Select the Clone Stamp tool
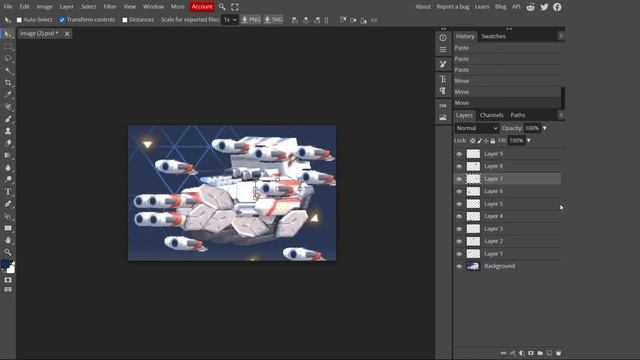This screenshot has height=360, width=640. point(8,131)
